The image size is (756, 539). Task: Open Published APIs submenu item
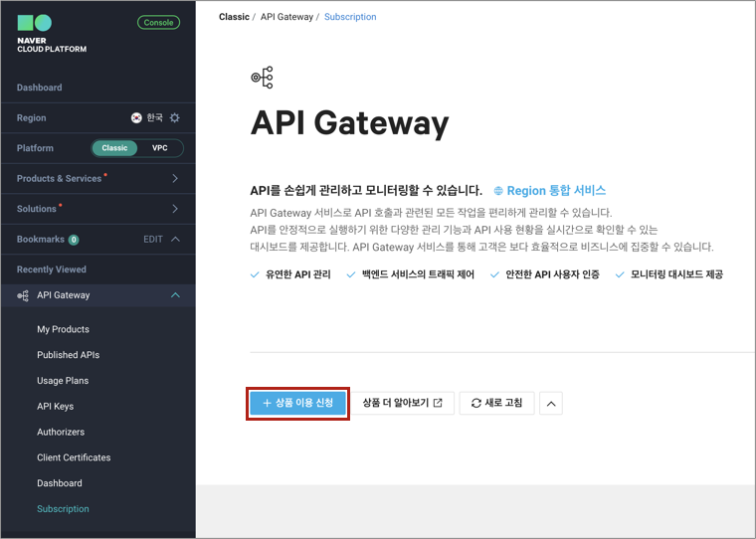(68, 355)
